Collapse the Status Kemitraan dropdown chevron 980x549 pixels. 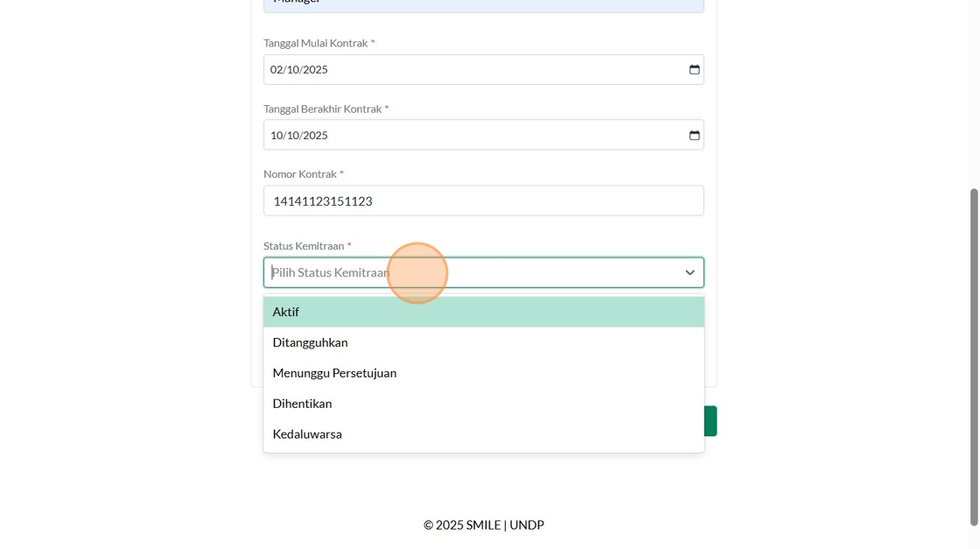[689, 273]
